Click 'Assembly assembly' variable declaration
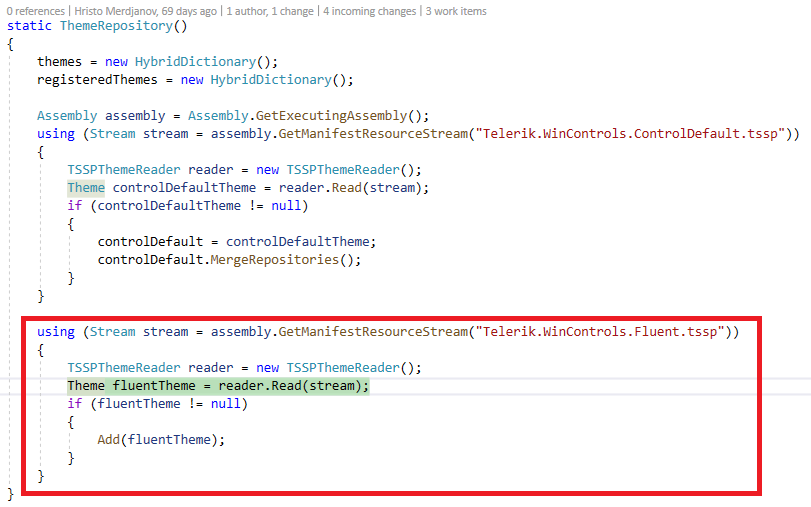This screenshot has width=811, height=507. tap(101, 116)
